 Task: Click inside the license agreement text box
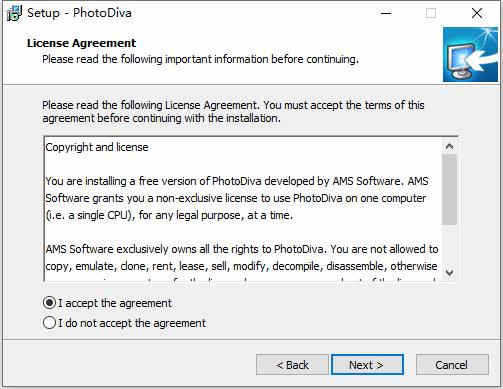click(243, 209)
